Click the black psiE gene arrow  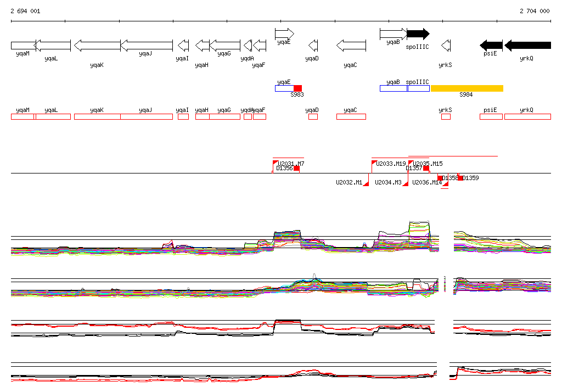[x=491, y=46]
